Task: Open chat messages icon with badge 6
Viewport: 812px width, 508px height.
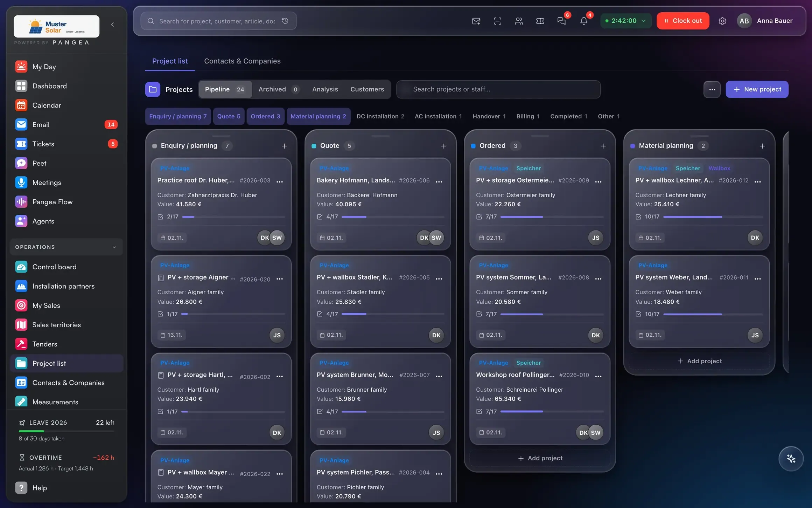Action: tap(561, 21)
